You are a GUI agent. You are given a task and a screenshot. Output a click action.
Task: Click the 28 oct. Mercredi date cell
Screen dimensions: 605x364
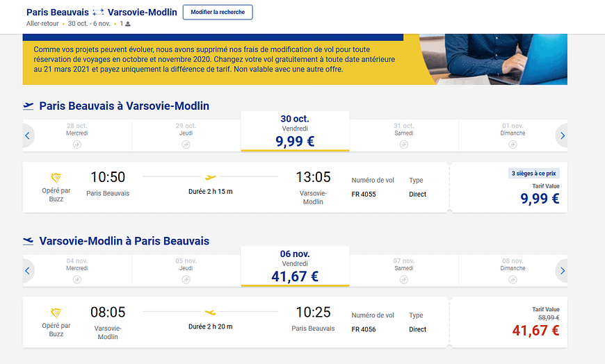click(77, 135)
